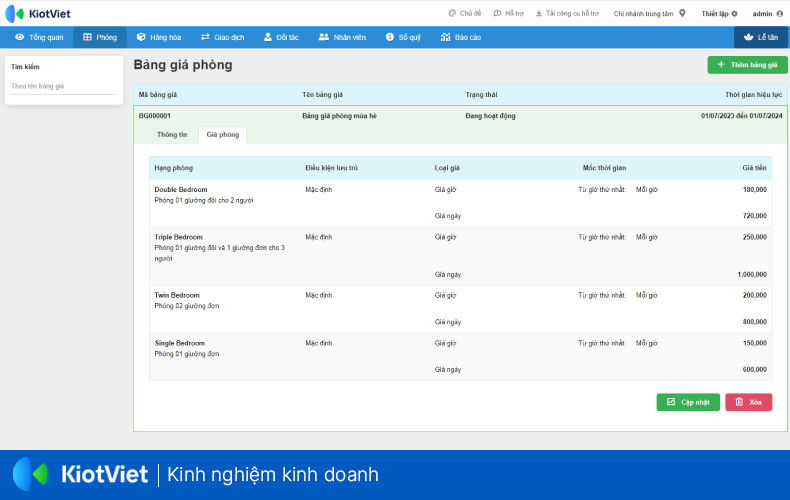This screenshot has width=790, height=500.
Task: Click the coin icon beside Sổ quỹ
Action: click(389, 37)
